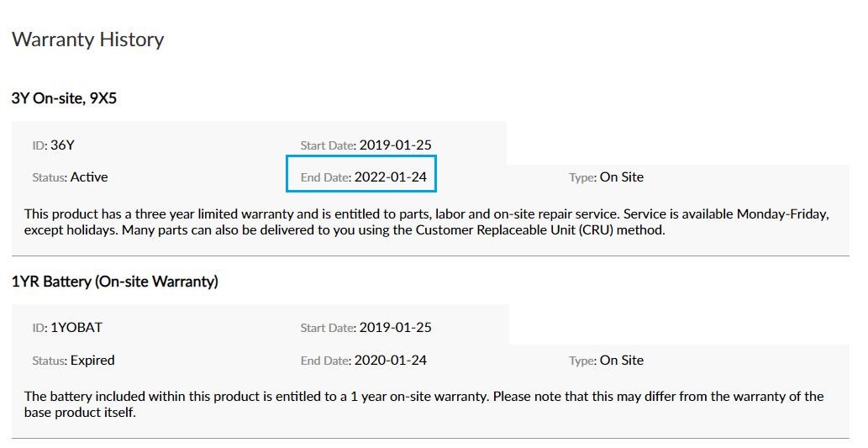Click Type On Site for battery warranty
The width and height of the screenshot is (868, 448).
[x=606, y=361]
